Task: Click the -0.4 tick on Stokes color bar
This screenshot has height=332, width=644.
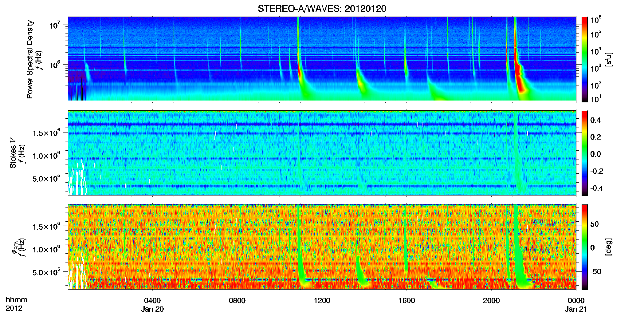Action: coord(596,188)
